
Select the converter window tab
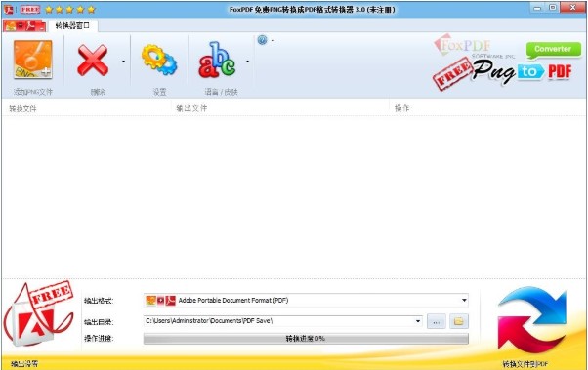pos(72,25)
